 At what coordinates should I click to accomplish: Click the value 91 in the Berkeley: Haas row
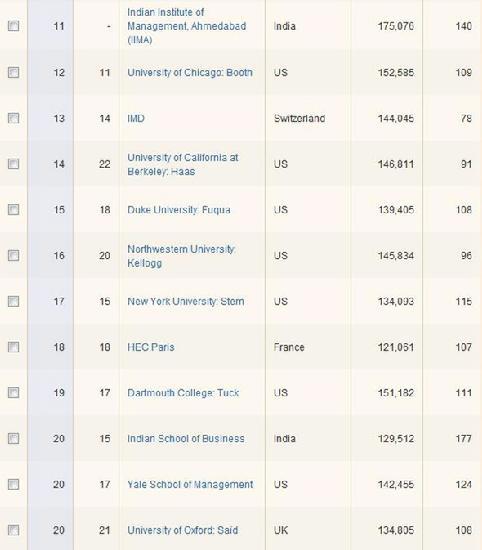click(466, 164)
